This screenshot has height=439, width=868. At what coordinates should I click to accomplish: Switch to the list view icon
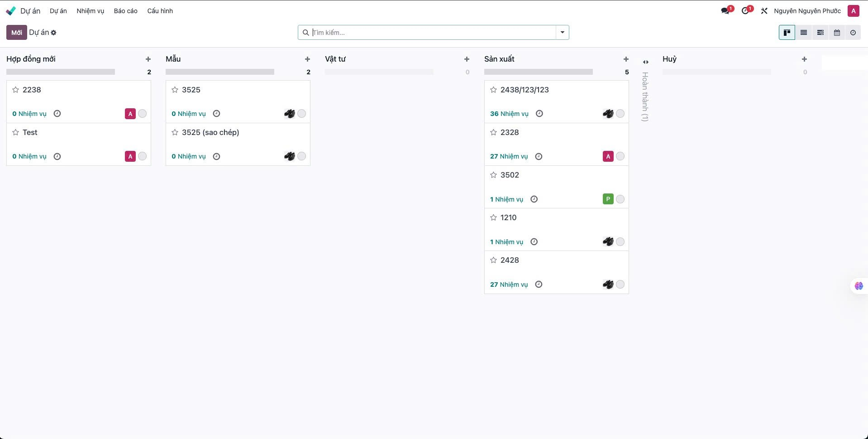pyautogui.click(x=803, y=33)
